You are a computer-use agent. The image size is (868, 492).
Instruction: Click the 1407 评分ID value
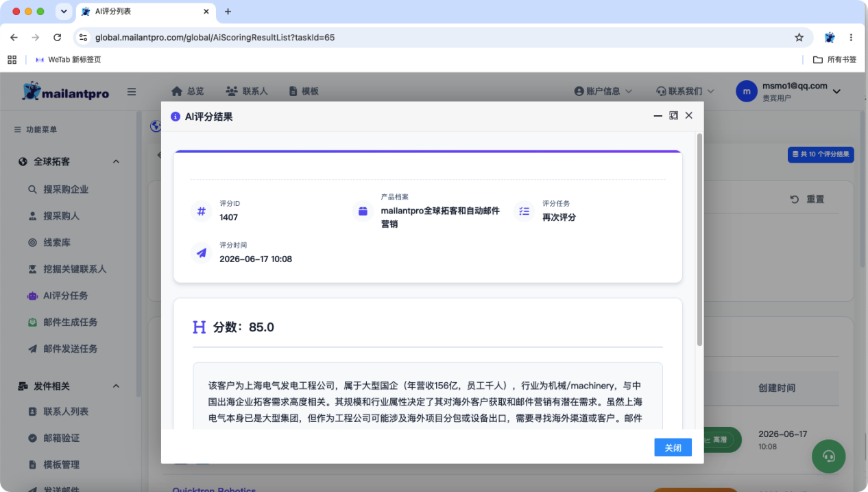(x=228, y=218)
